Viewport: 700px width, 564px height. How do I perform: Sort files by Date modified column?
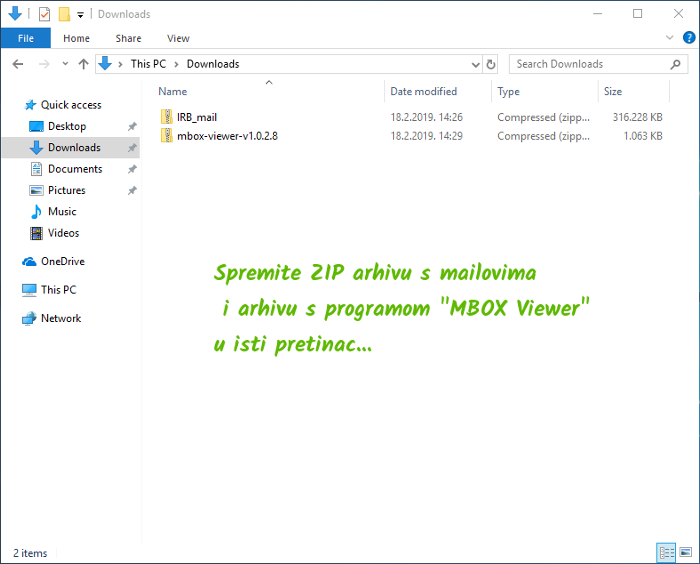(x=423, y=91)
